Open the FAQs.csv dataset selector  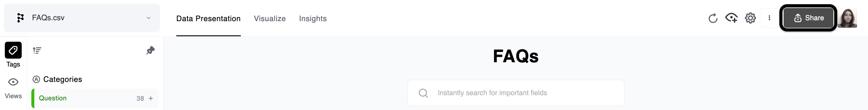pyautogui.click(x=82, y=18)
